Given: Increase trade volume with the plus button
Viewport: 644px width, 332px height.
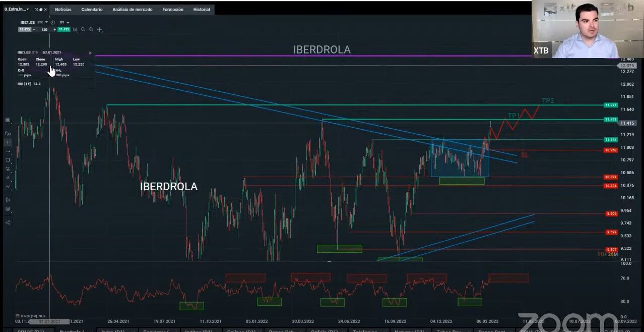Looking at the screenshot, I should click(54, 30).
